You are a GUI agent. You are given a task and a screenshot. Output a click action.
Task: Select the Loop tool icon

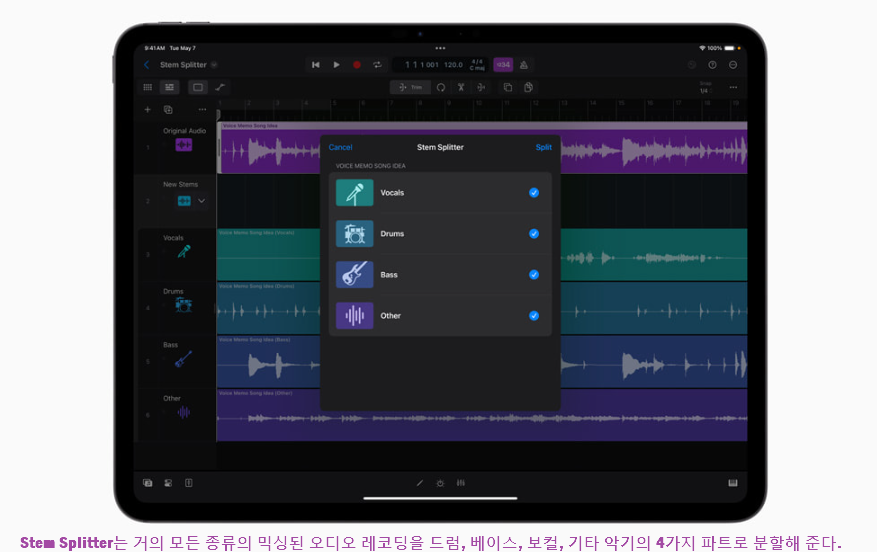tap(441, 87)
